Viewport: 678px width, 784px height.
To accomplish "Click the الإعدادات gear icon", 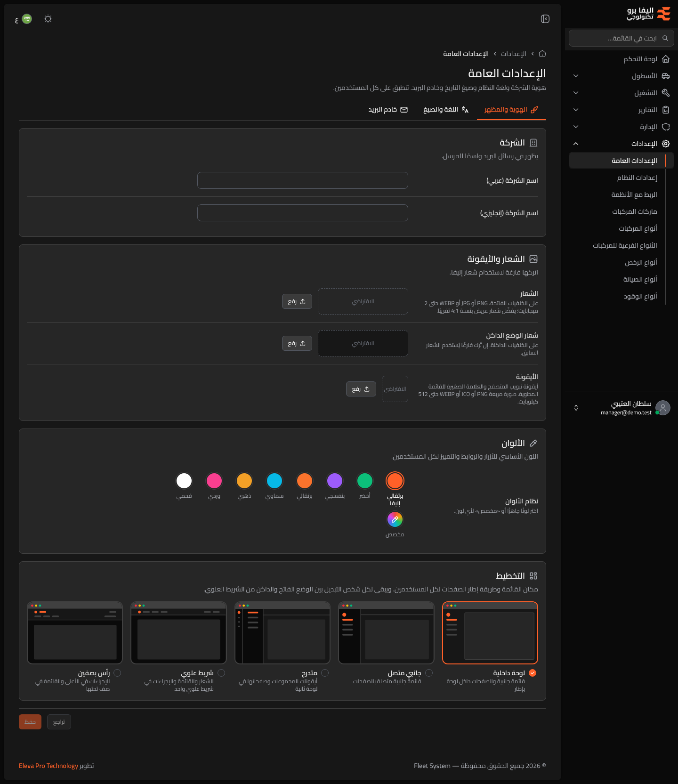I will (666, 144).
